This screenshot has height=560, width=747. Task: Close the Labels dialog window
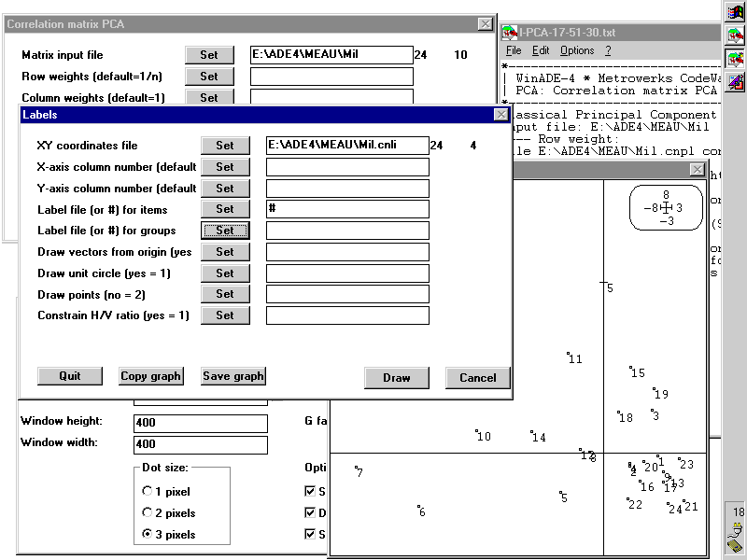(x=501, y=115)
